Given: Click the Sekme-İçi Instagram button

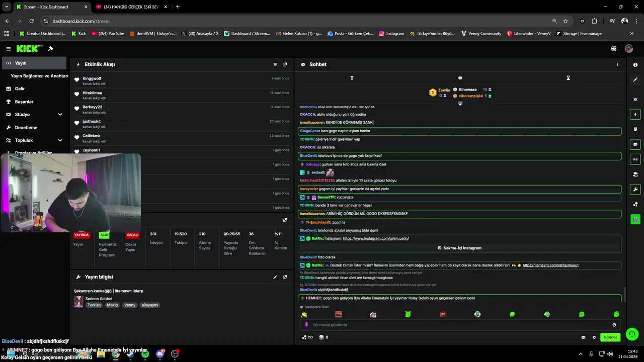Looking at the screenshot, I should [x=460, y=248].
